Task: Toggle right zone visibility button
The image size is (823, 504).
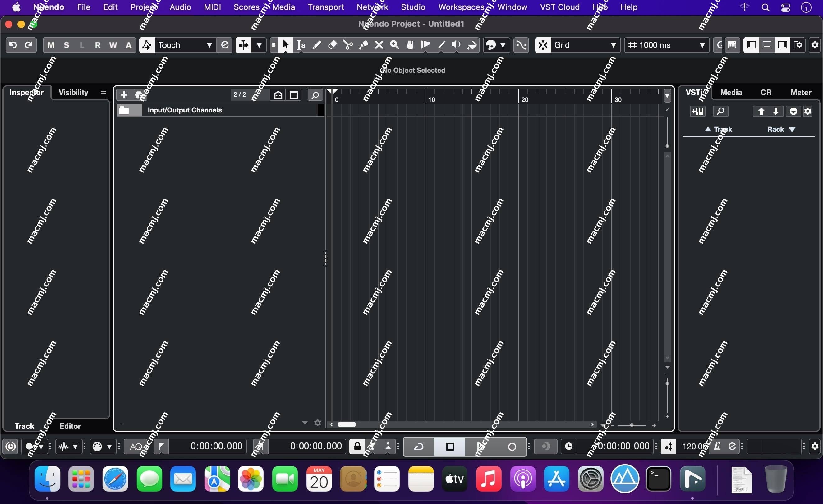Action: pos(782,45)
